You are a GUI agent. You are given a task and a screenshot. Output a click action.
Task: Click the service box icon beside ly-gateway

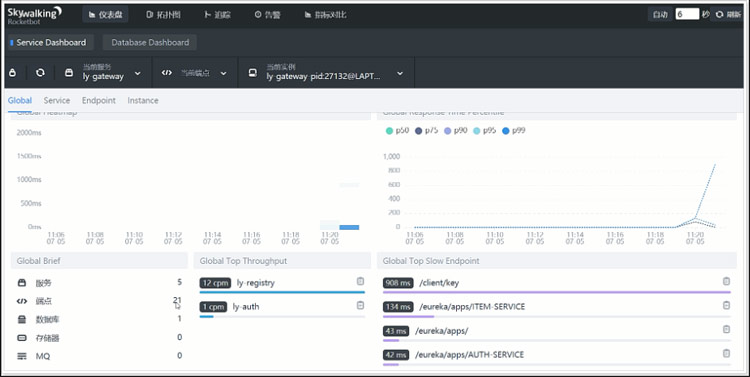(x=69, y=73)
